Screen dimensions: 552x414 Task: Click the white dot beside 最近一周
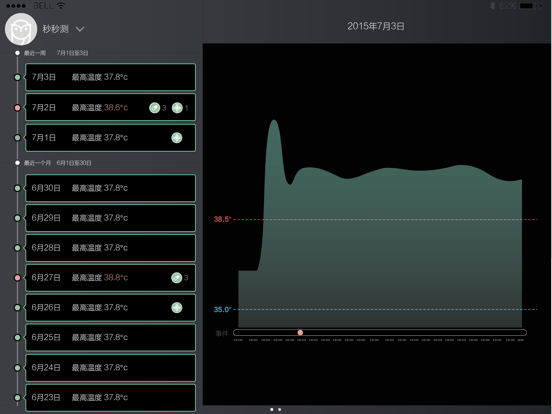17,53
